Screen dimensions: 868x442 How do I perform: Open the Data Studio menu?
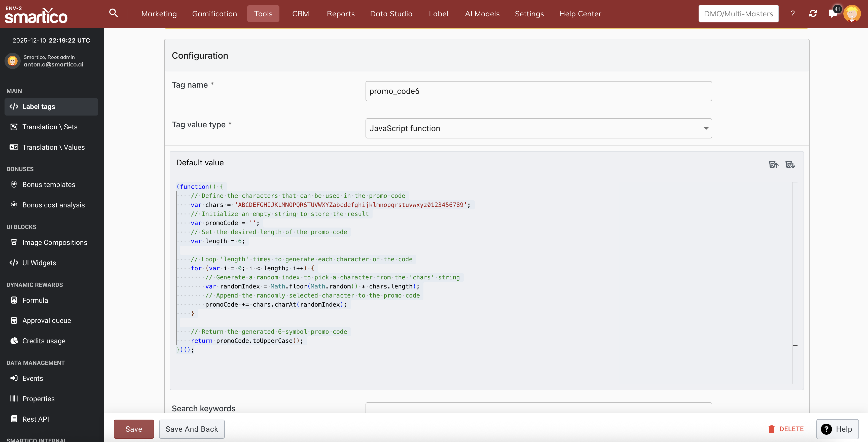(391, 14)
